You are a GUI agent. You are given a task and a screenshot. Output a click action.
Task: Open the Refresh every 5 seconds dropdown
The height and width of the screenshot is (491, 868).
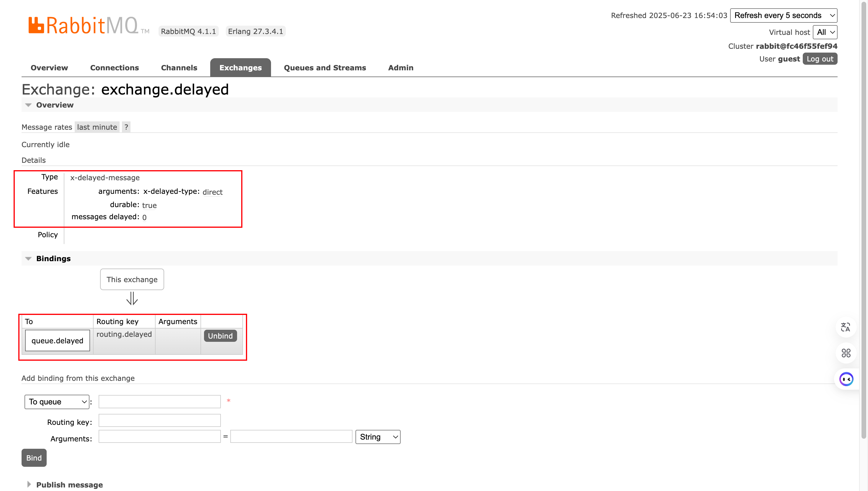(784, 16)
